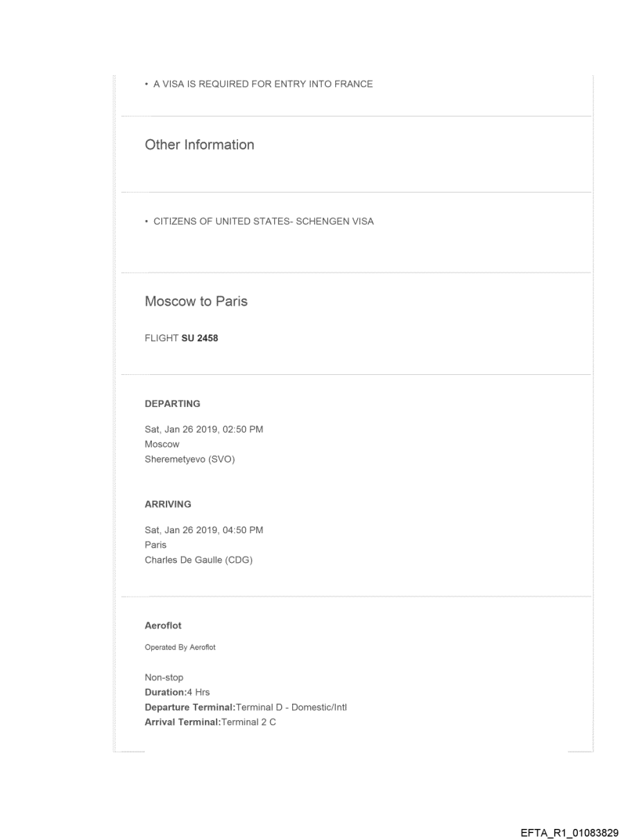Click the 'Operated By Aeroflot' text

tap(180, 647)
